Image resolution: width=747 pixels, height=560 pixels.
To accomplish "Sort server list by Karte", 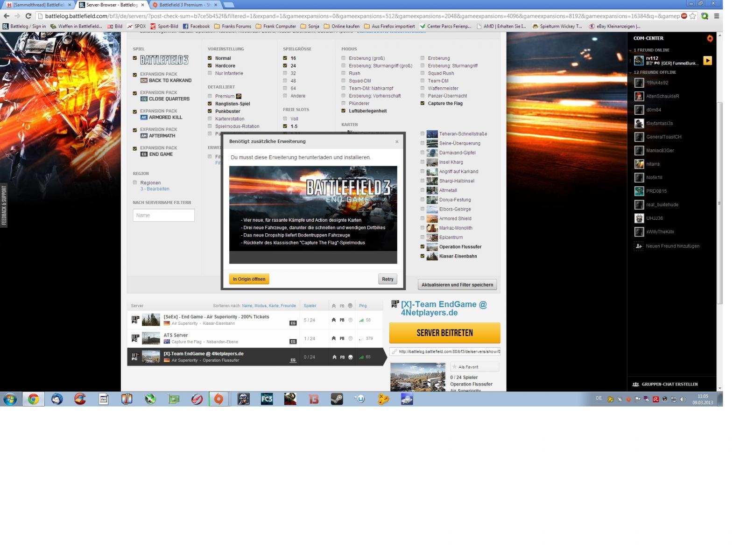I will coord(274,306).
